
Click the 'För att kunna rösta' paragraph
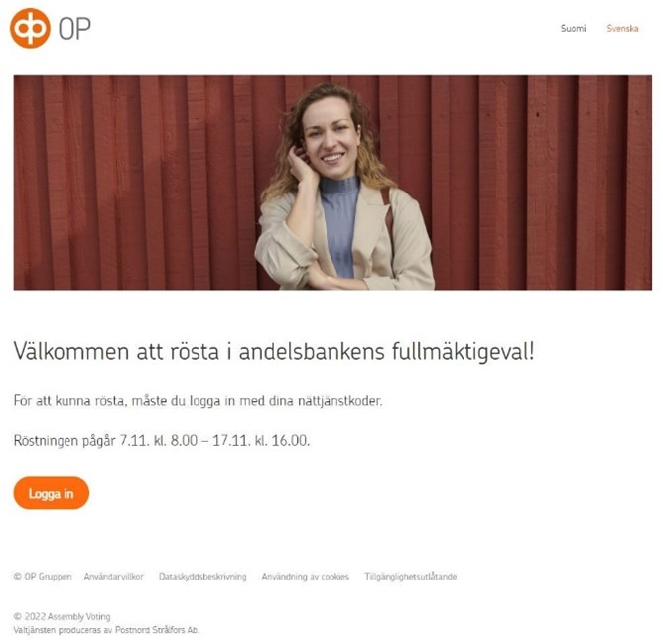[198, 401]
